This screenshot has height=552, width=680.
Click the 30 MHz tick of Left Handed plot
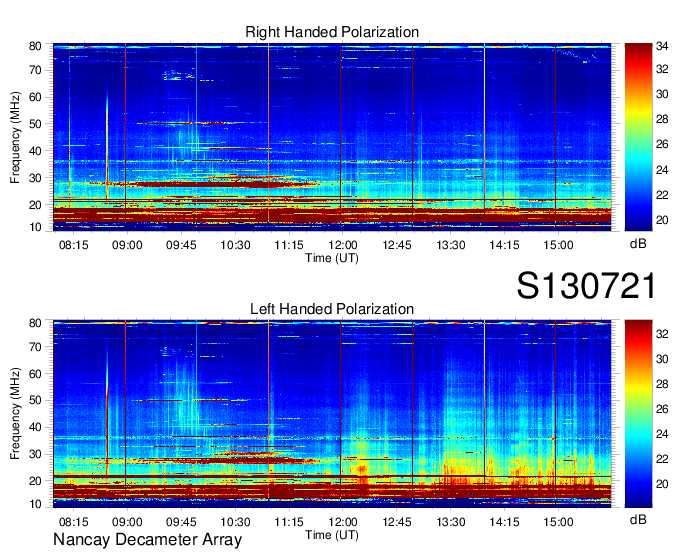pos(35,454)
